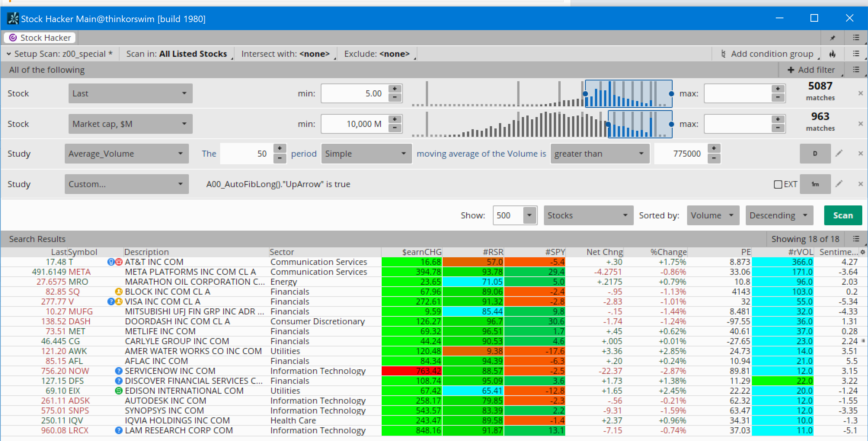Open the Sorted by Volume dropdown

coord(713,215)
